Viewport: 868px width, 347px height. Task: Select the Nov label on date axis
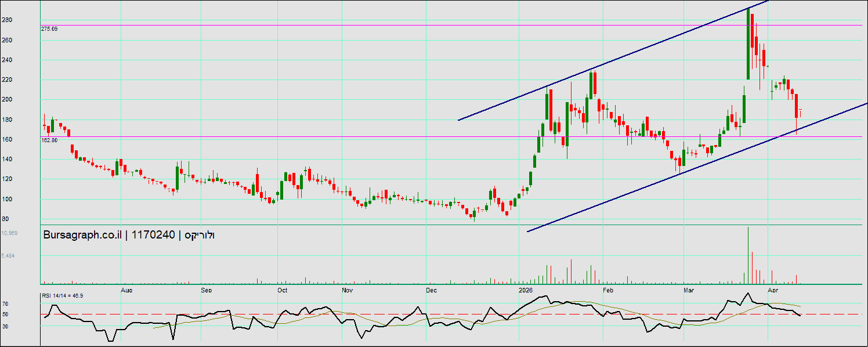(347, 289)
